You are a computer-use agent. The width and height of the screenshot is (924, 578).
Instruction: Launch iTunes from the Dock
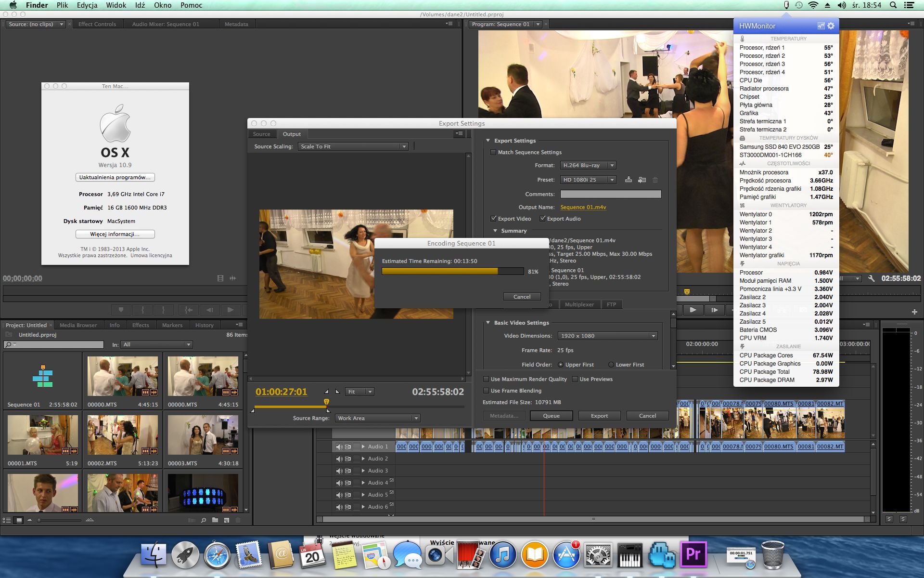[x=503, y=555]
